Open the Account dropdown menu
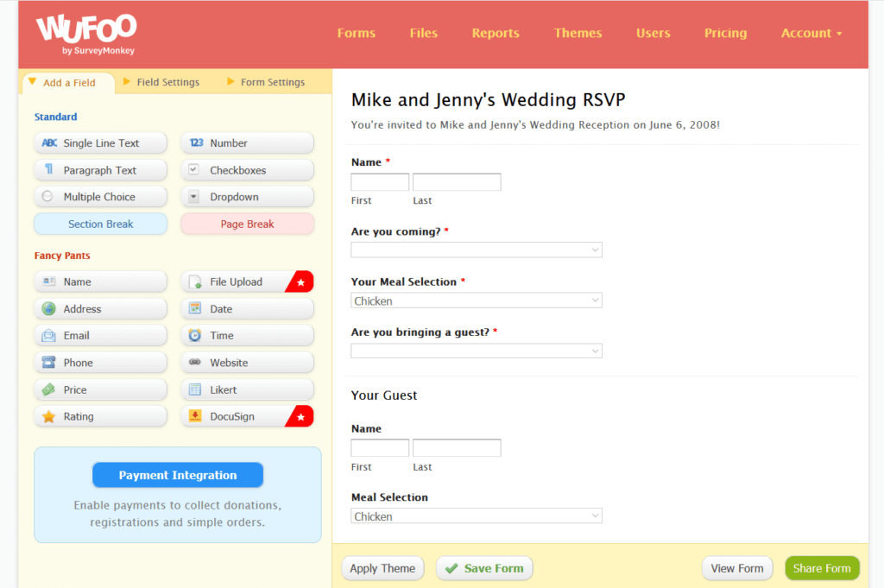 pyautogui.click(x=810, y=33)
